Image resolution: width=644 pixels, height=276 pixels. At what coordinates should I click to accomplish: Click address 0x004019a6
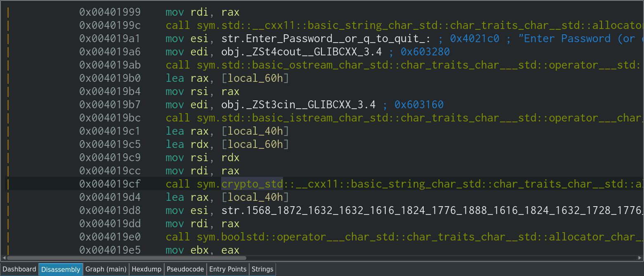[110, 52]
